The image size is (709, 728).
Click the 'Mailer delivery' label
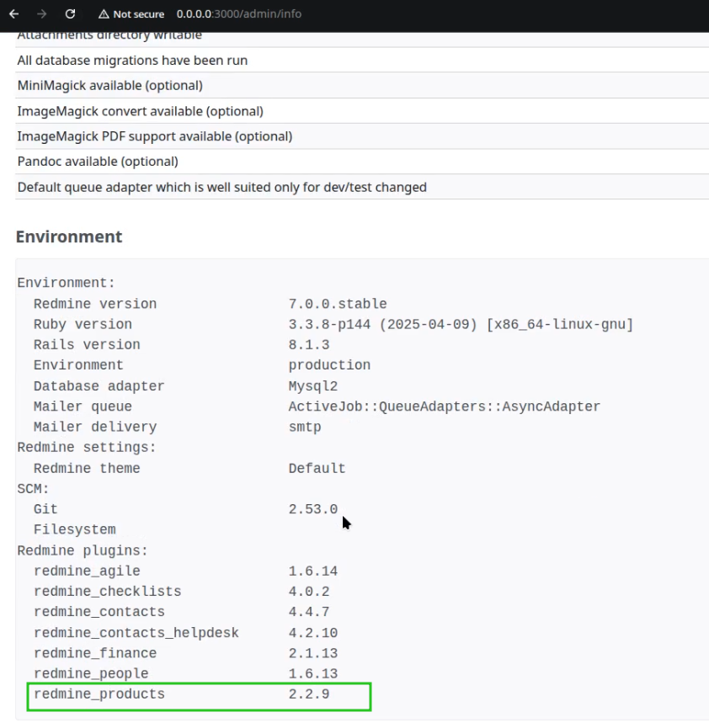(x=95, y=427)
